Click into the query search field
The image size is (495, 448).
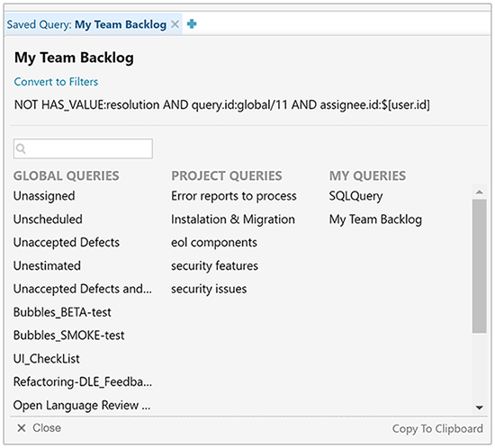pyautogui.click(x=83, y=148)
